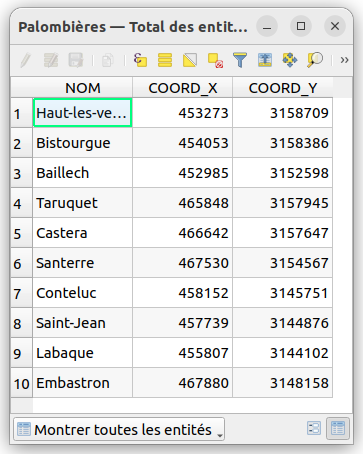Click COORD_X value 458152
Screen dimensions: 363x454
(183, 293)
